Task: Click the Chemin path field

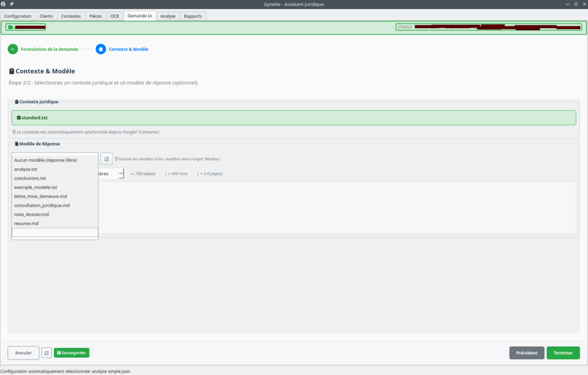Action: (489, 27)
